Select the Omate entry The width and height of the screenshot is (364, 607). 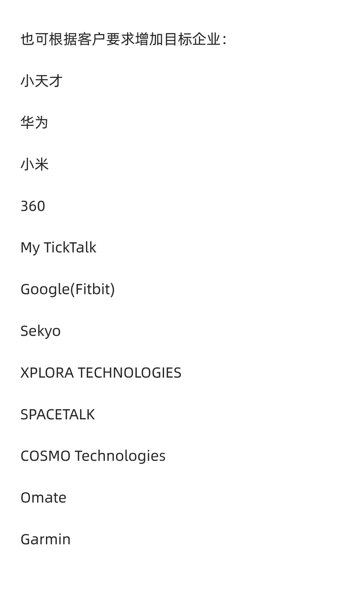43,498
